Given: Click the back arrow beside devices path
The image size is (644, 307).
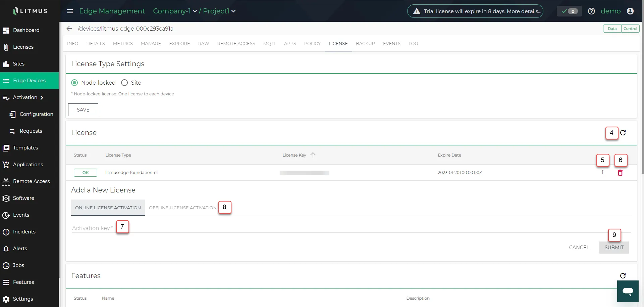Looking at the screenshot, I should [x=69, y=29].
